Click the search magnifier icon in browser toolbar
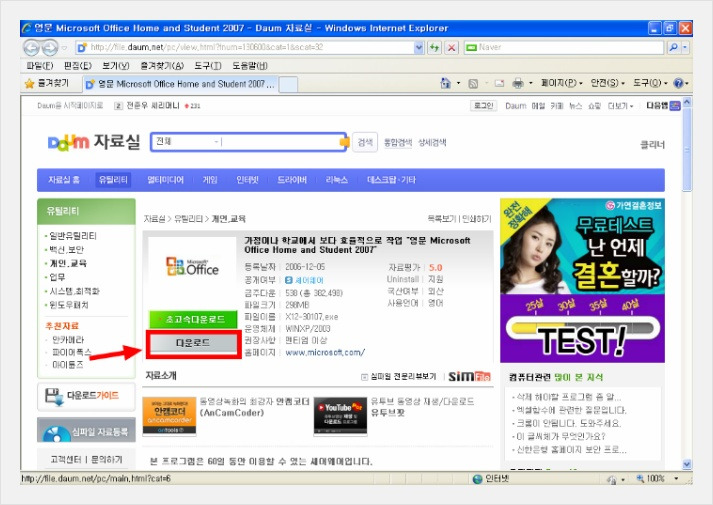The width and height of the screenshot is (713, 505). 673,47
